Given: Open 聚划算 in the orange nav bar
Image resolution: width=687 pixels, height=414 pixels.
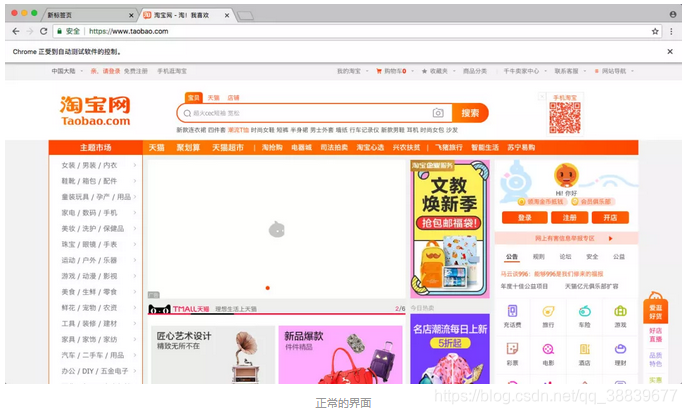Looking at the screenshot, I should point(188,148).
